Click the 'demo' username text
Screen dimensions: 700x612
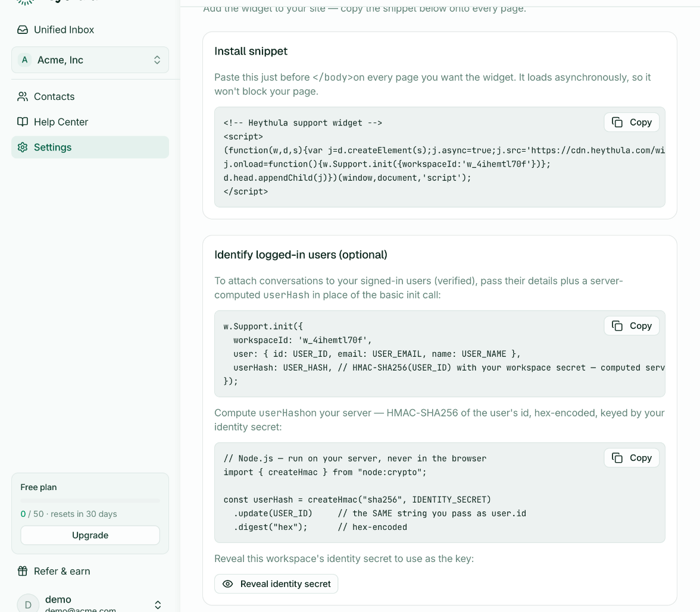point(58,600)
